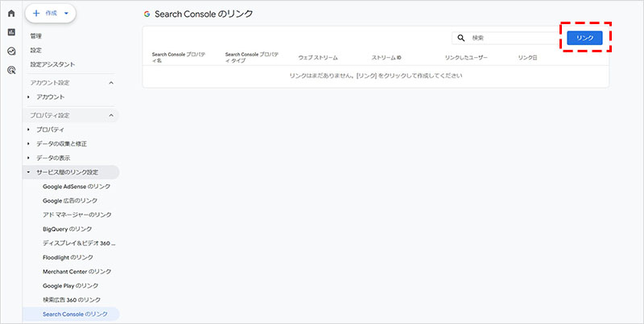644x324 pixels.
Task: Open 設定アシスタント in sidebar
Action: pos(53,64)
